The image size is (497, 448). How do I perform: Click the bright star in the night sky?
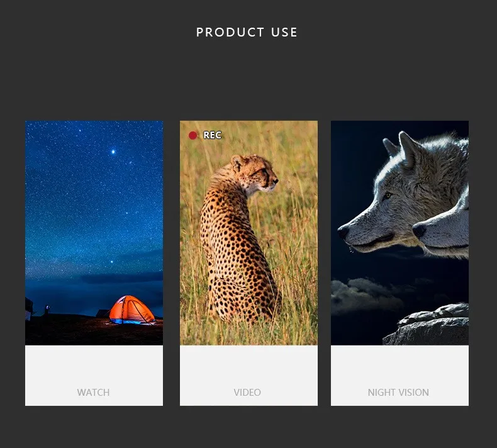tap(113, 152)
